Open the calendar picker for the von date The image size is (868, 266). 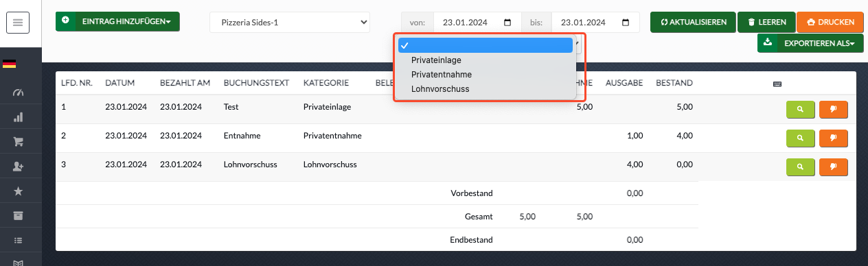pos(507,23)
